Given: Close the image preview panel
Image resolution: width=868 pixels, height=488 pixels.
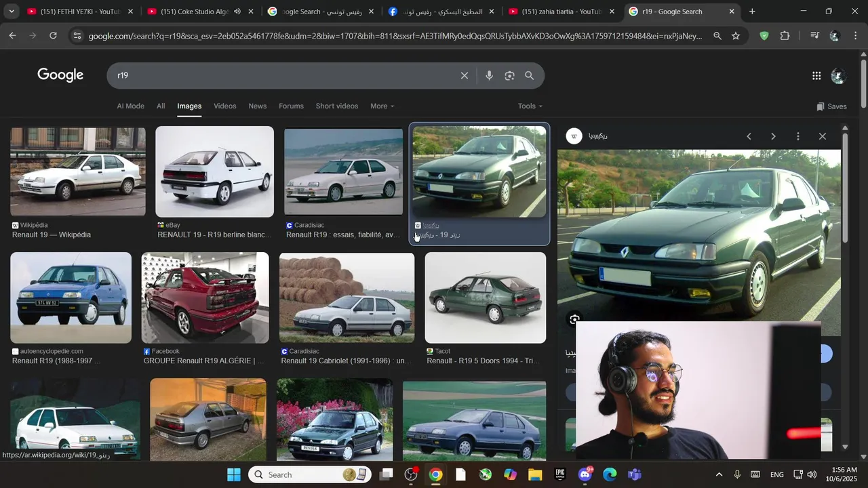Looking at the screenshot, I should [823, 136].
